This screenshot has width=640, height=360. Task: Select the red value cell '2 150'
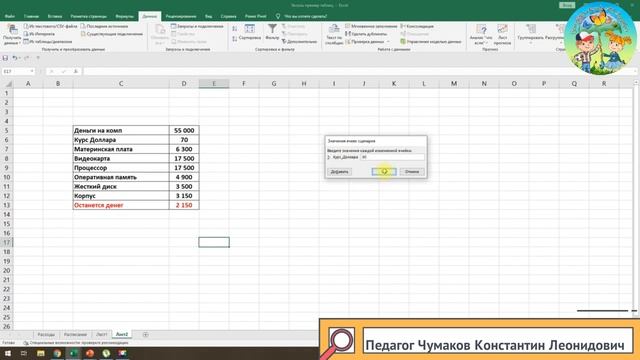184,205
